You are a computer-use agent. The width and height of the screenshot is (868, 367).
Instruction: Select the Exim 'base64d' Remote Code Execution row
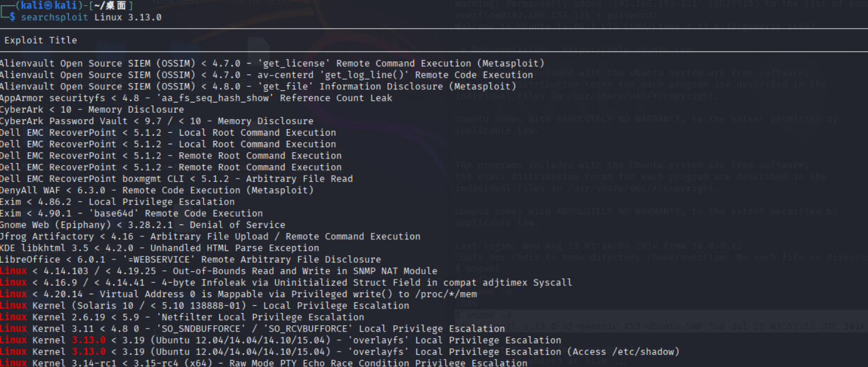[131, 213]
